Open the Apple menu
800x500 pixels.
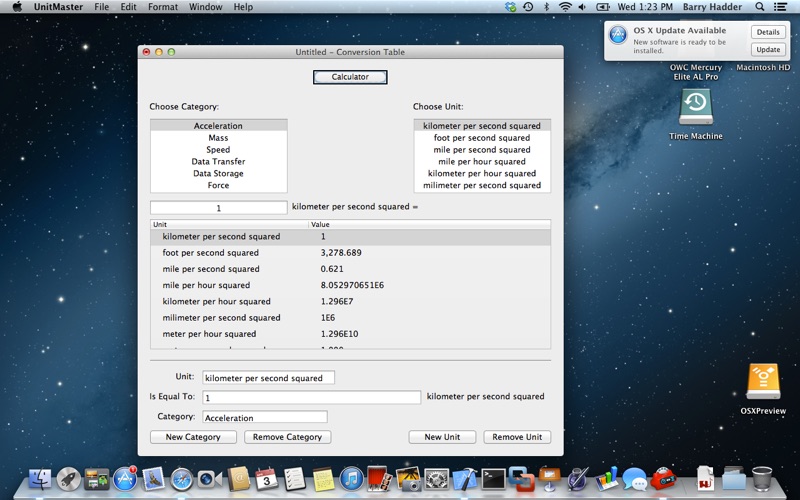(x=17, y=7)
